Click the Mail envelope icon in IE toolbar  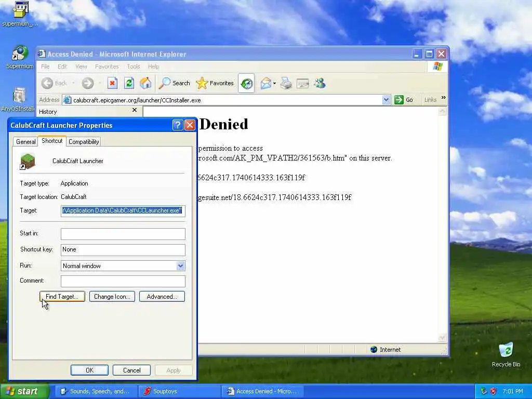click(x=266, y=83)
